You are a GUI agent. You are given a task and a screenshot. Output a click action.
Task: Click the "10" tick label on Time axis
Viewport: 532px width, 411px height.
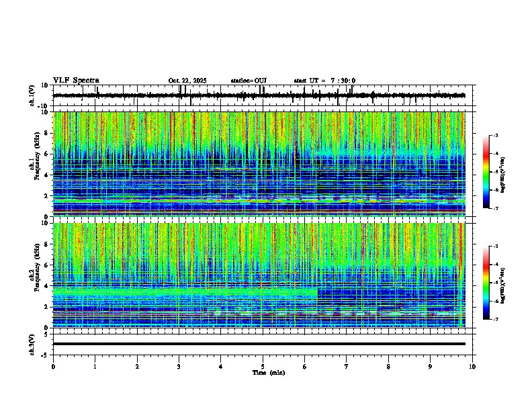tap(472, 367)
